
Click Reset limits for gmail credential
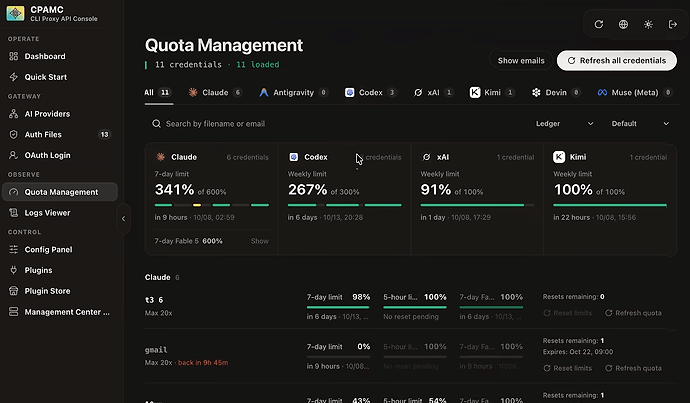coord(567,368)
